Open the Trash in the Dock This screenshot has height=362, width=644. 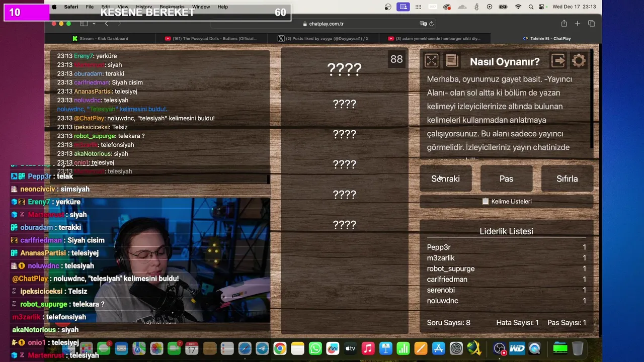578,348
